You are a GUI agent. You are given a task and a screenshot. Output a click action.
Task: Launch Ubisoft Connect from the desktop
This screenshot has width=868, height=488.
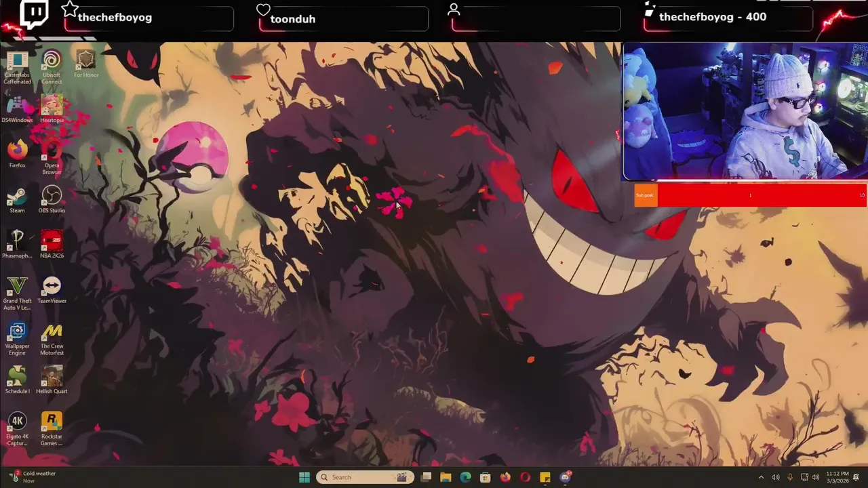[x=52, y=67]
